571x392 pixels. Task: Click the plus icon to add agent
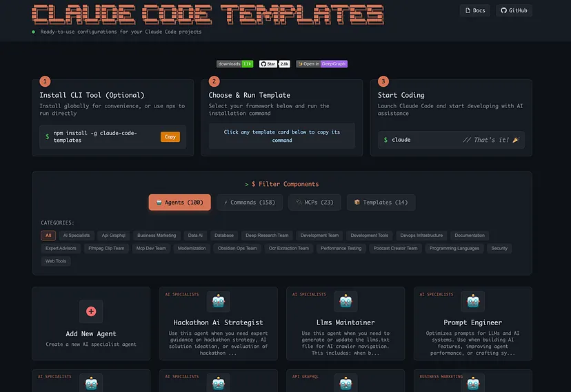91,311
